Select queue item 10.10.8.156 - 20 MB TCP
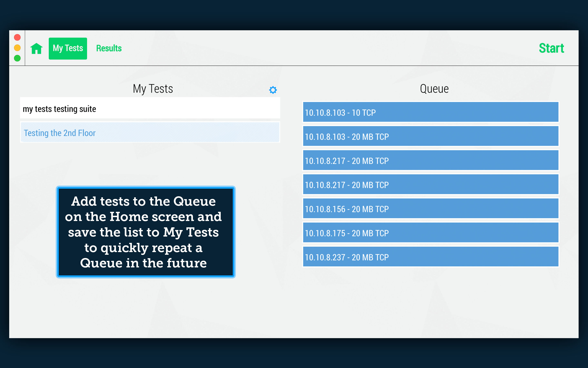Viewport: 588px width, 368px height. click(x=431, y=208)
